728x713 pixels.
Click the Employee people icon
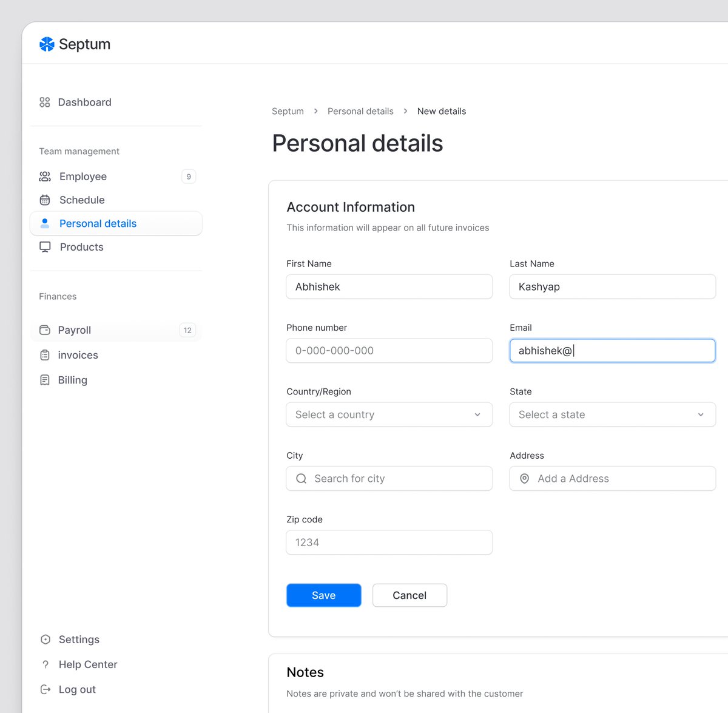44,176
